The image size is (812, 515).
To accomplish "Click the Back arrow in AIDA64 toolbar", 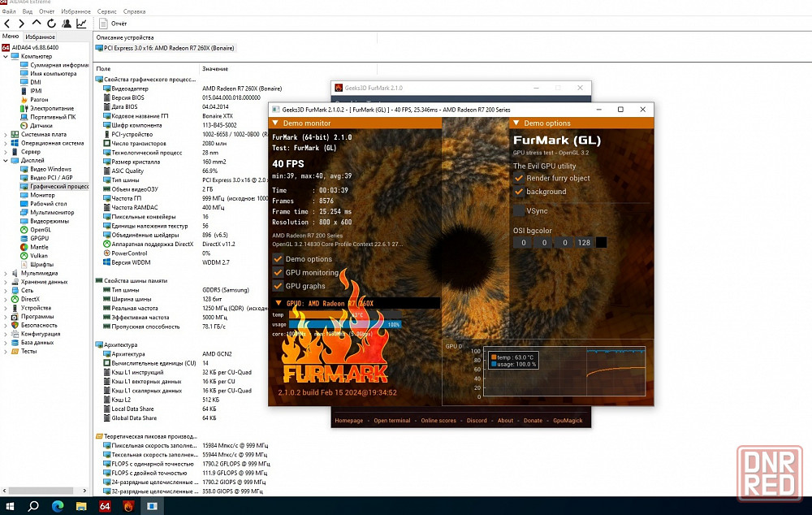I will 6,24.
